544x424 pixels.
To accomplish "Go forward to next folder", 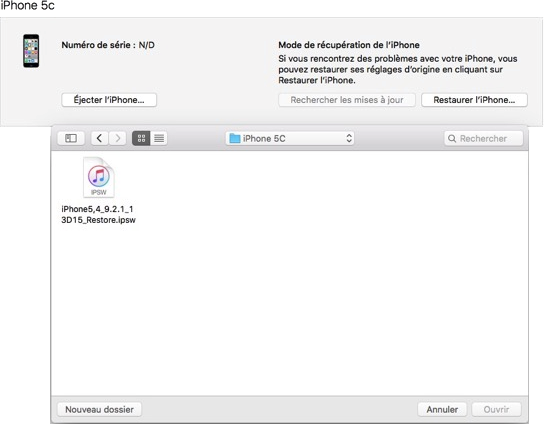I will (117, 138).
